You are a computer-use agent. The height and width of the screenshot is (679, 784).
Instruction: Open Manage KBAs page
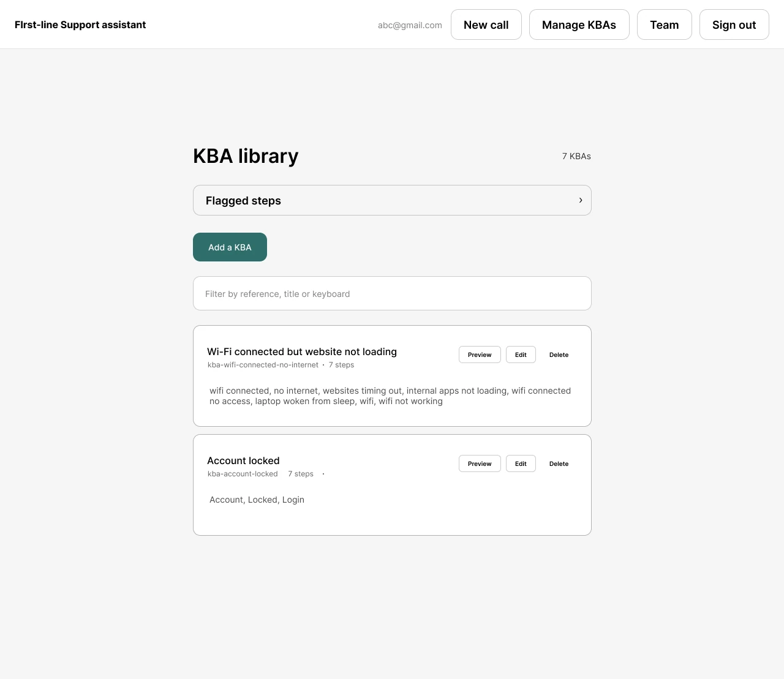pyautogui.click(x=579, y=24)
